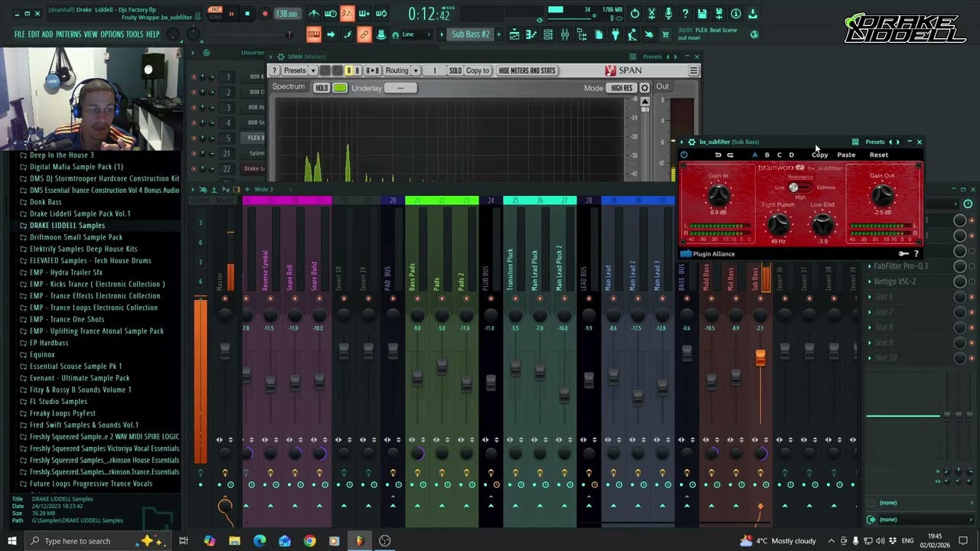Screen dimensions: 980x551
Task: Click the save project floppy icon
Action: [702, 14]
